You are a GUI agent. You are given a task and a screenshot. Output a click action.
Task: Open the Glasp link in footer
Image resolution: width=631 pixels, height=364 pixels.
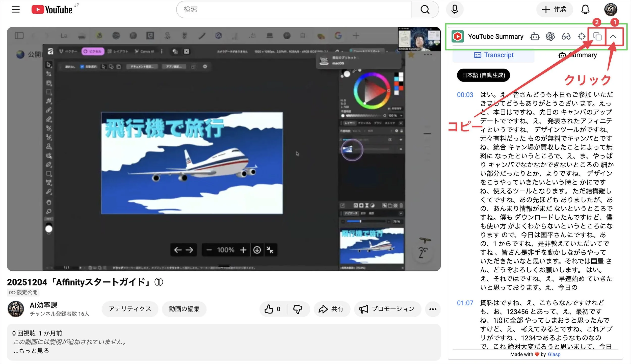[x=554, y=354]
